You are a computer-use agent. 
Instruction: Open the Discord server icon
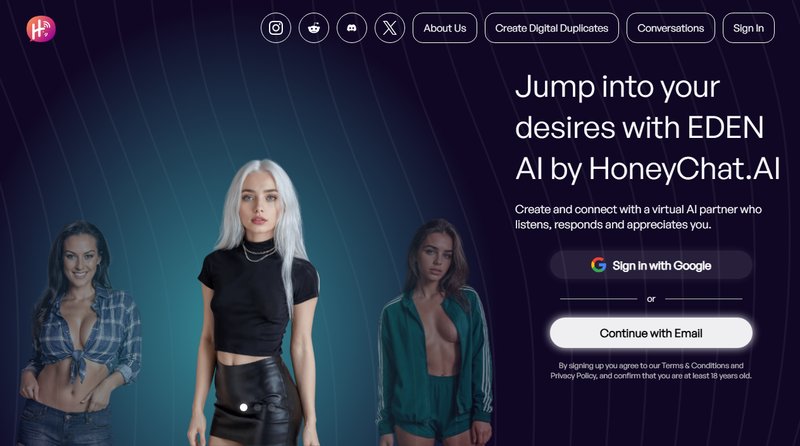(352, 28)
